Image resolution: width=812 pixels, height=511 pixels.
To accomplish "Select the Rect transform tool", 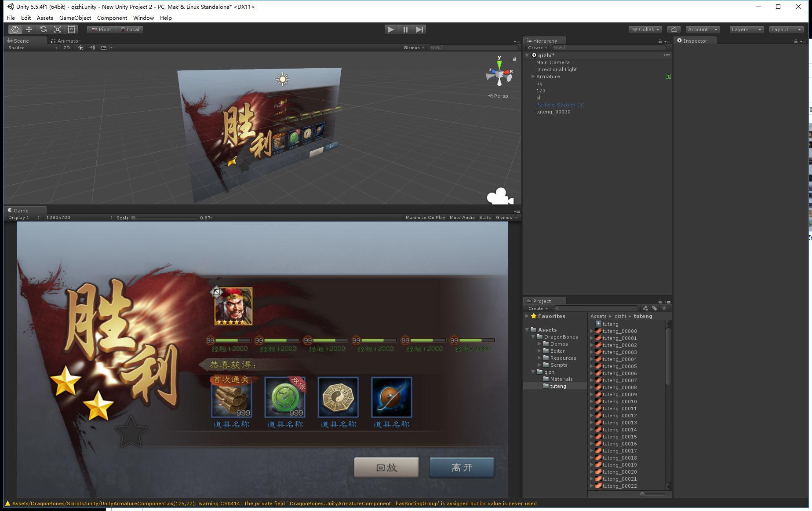I will click(x=71, y=29).
